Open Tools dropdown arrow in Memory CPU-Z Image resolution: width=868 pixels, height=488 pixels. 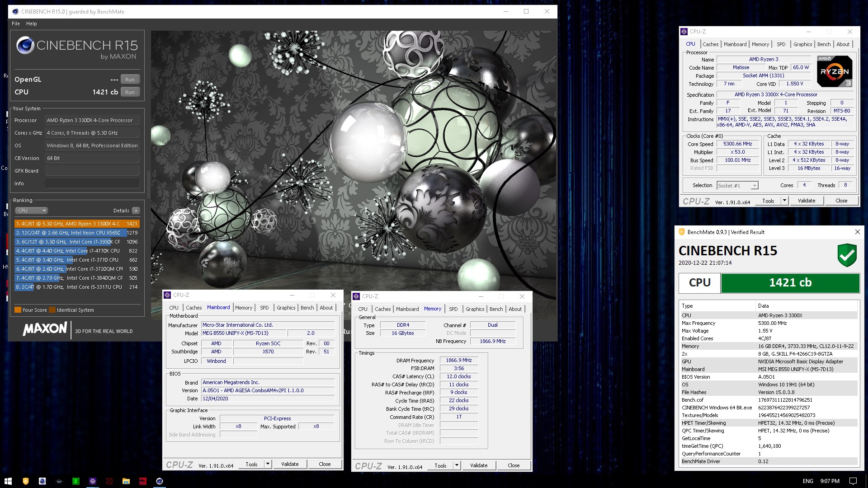pos(457,465)
